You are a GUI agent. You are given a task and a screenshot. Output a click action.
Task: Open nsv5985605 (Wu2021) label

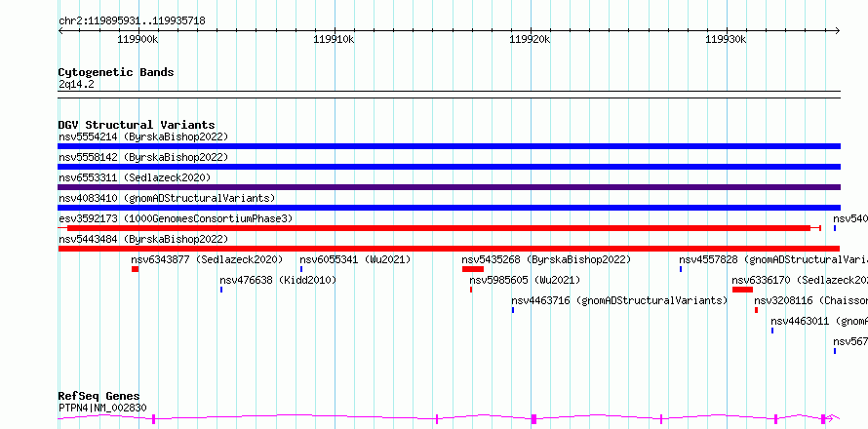click(525, 280)
